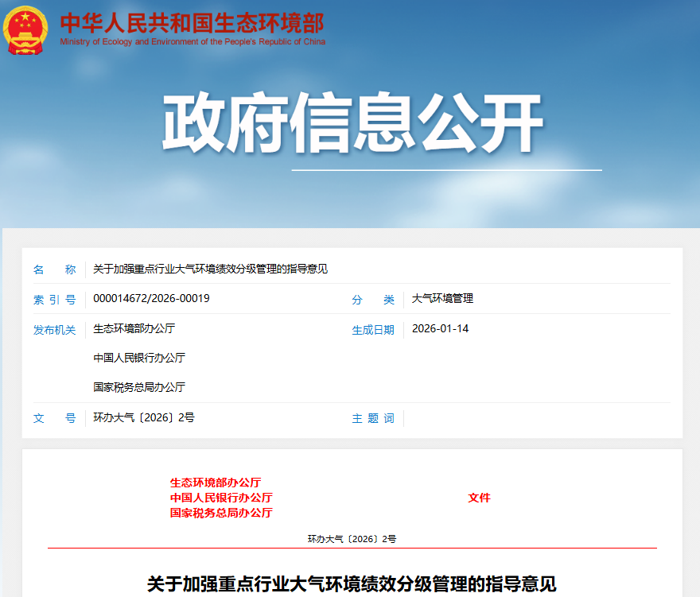Screen dimensions: 700x597
Task: Select 生态环境部办公厅 in the info table
Action: coord(134,328)
